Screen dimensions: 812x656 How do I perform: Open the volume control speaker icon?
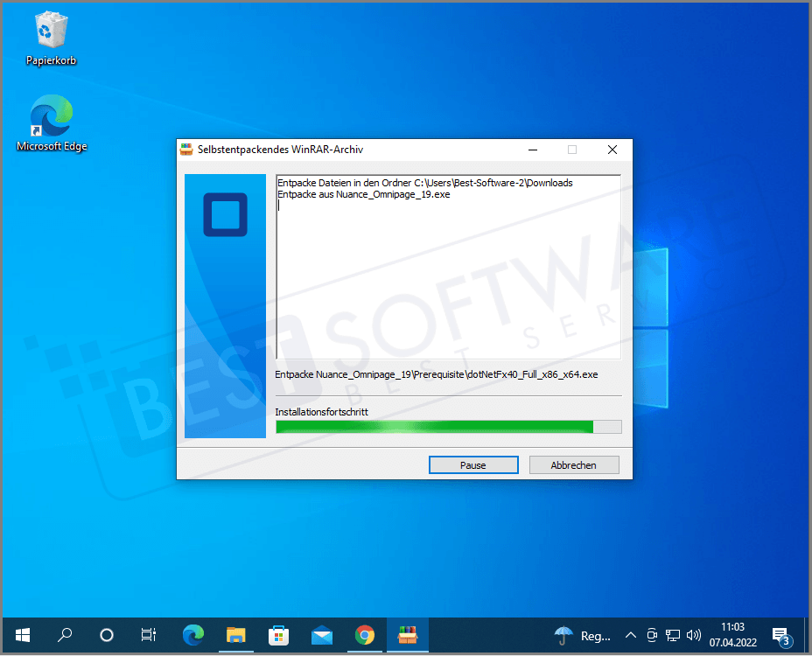pyautogui.click(x=694, y=636)
